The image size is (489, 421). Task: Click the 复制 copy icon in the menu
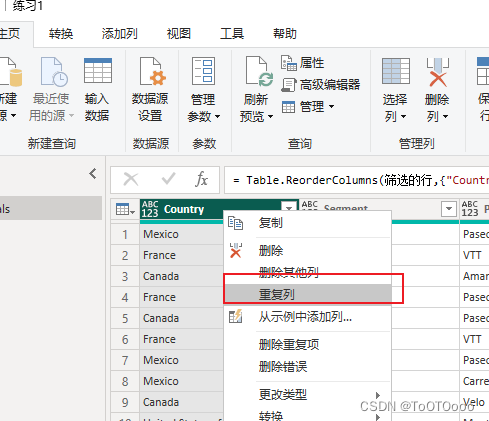click(x=235, y=223)
